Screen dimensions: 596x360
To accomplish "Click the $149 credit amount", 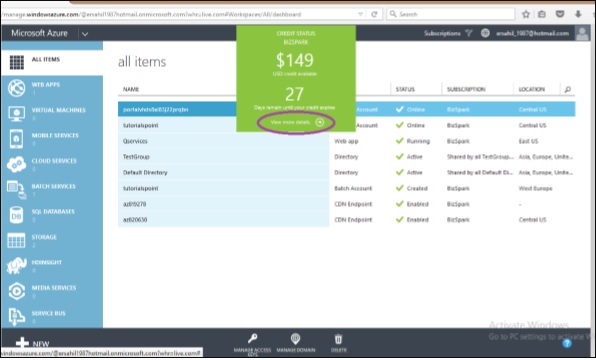I will (295, 60).
